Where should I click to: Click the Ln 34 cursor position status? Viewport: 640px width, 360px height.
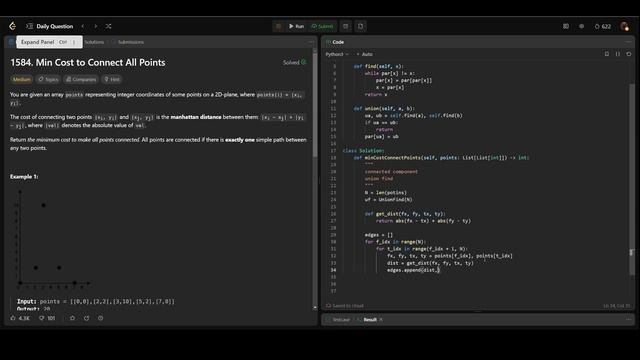pyautogui.click(x=616, y=306)
